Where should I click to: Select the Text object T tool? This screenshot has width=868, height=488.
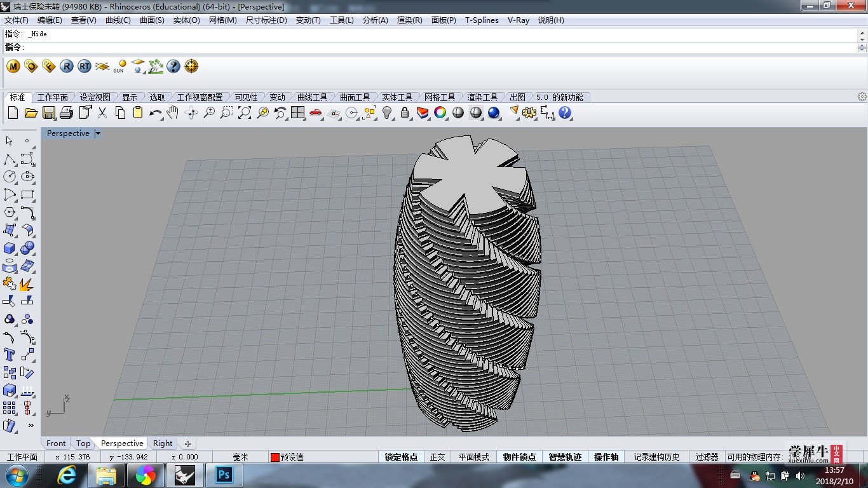[x=10, y=355]
